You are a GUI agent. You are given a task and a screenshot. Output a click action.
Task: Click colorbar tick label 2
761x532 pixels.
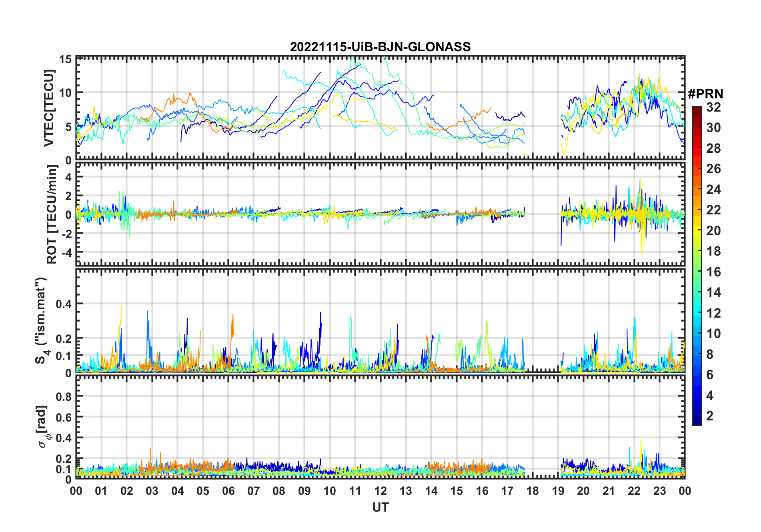[x=710, y=416]
